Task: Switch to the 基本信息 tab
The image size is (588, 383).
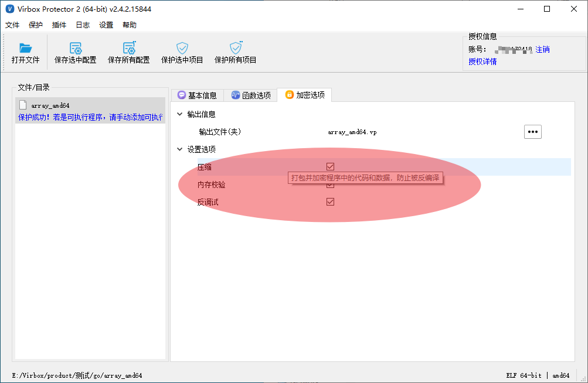Action: [197, 95]
